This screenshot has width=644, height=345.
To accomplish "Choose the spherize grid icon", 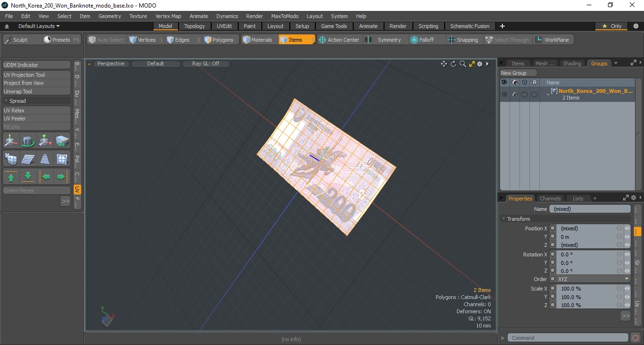I will 62,159.
